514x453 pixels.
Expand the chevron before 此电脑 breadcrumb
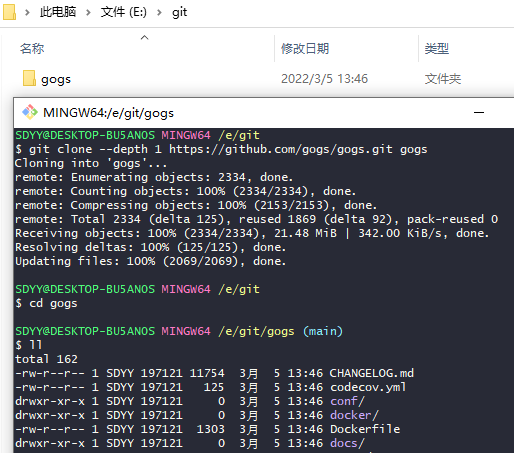coord(27,13)
